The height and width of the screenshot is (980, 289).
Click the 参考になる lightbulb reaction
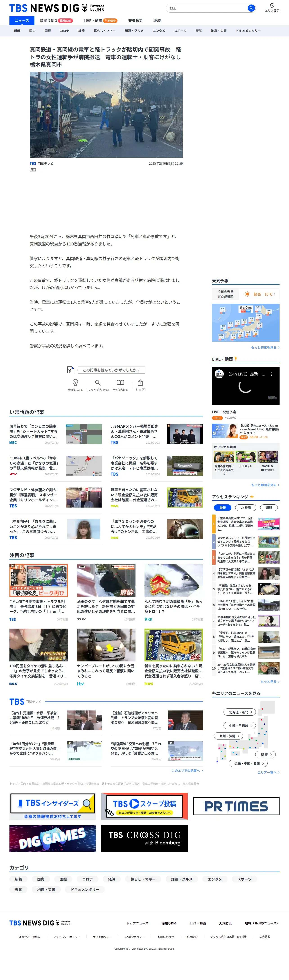[75, 385]
